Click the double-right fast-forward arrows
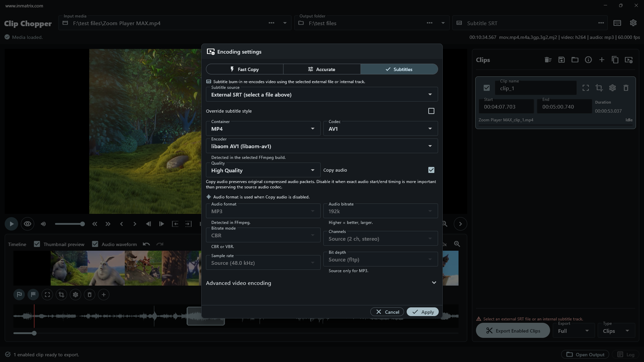The image size is (644, 362). tap(108, 224)
